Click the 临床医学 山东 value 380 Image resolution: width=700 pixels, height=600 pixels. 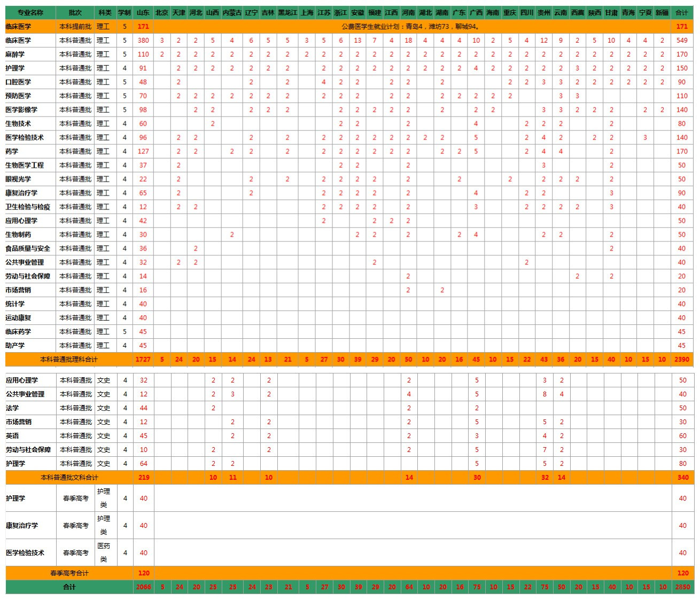(x=143, y=40)
